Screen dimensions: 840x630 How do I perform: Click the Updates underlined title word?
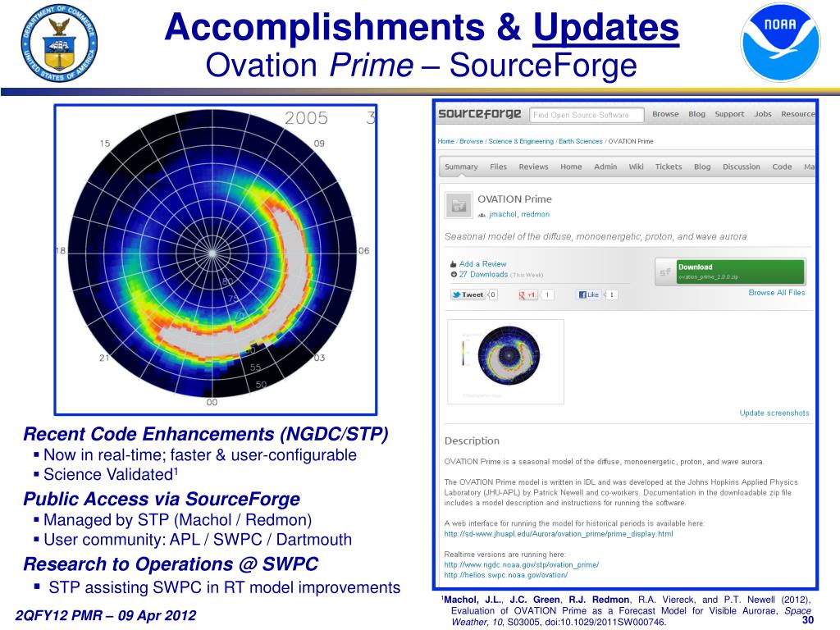(x=606, y=27)
